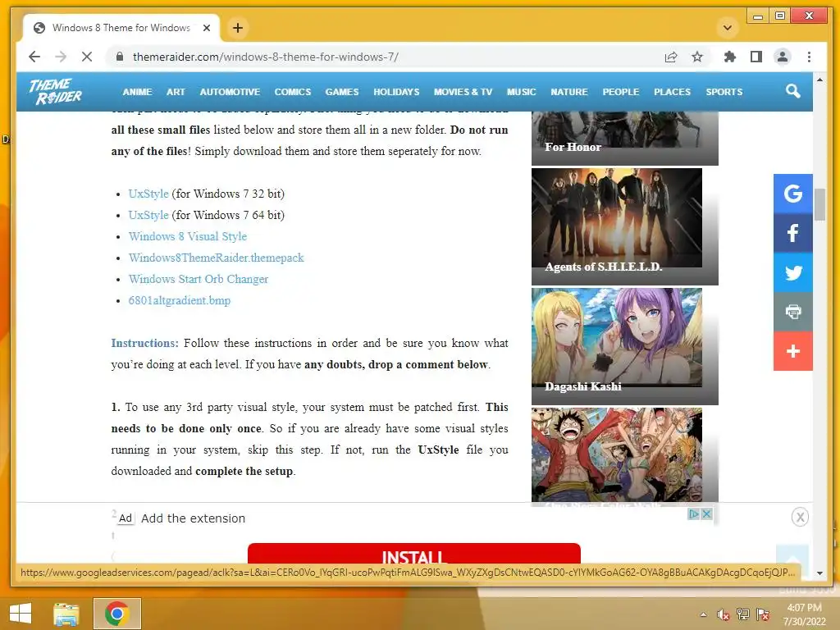
Task: Open the NATURE menu category
Action: click(x=569, y=92)
